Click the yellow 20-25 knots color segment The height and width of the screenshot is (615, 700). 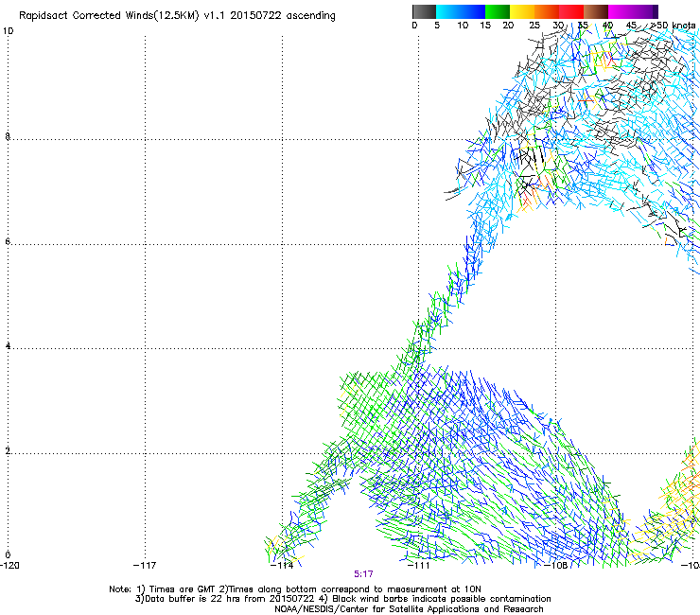click(x=522, y=11)
